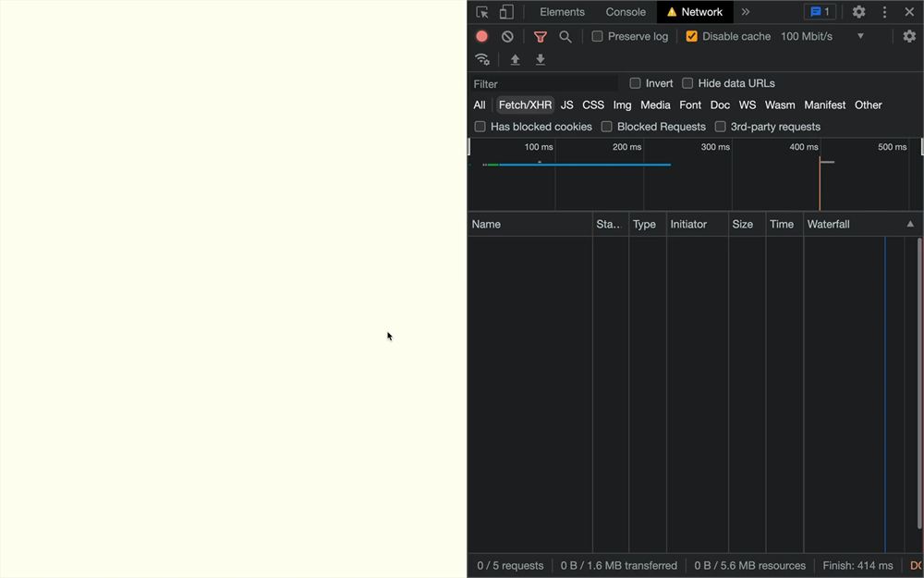Open network conditions wifi icon
Viewport: 924px width, 578px height.
pyautogui.click(x=482, y=59)
